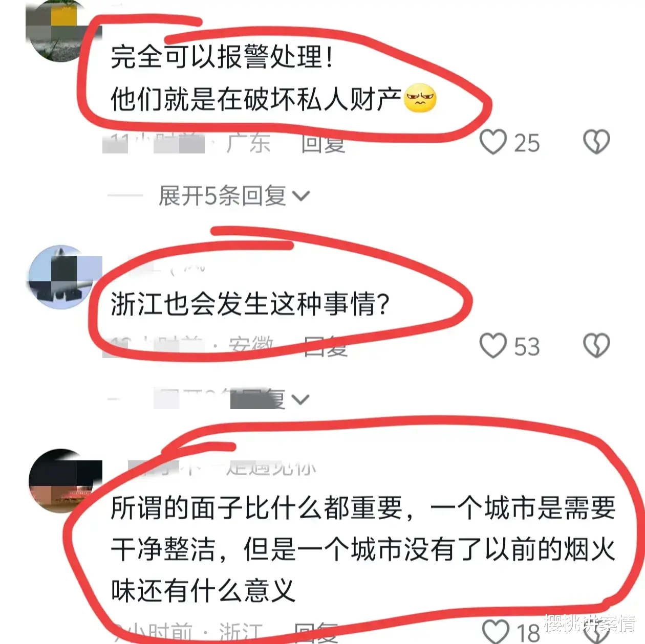Like the 浙江也会发生这种事情 comment
Image resolution: width=645 pixels, height=644 pixels.
[x=493, y=346]
